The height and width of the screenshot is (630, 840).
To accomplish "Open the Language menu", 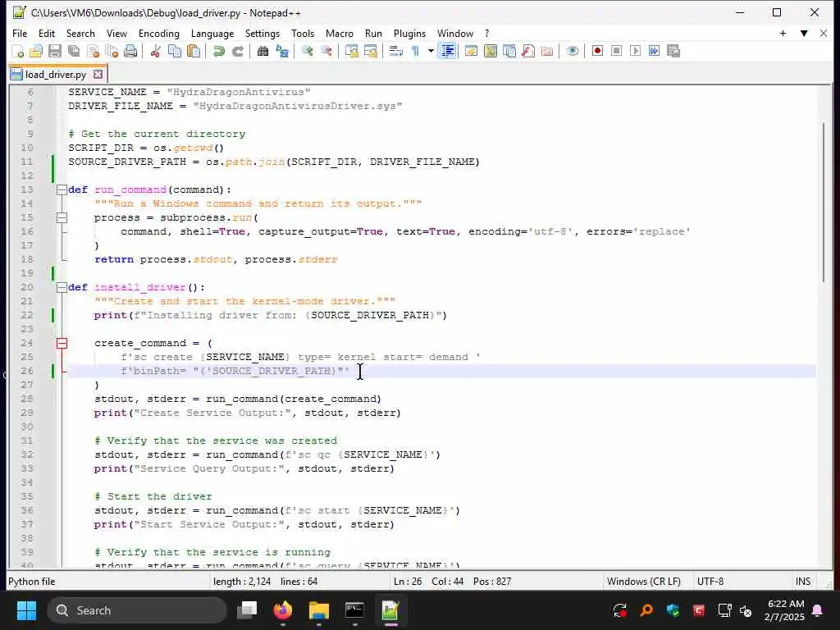I will pos(212,33).
